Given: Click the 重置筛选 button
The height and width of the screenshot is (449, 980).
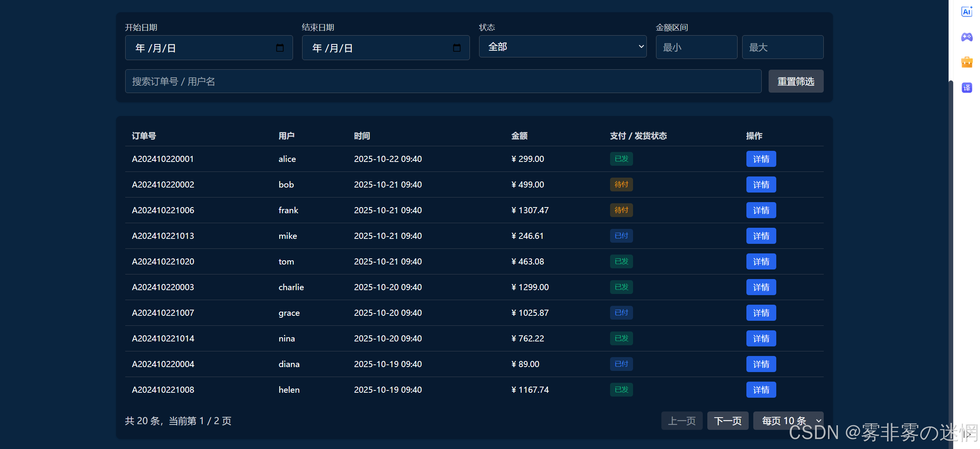Looking at the screenshot, I should pos(795,81).
